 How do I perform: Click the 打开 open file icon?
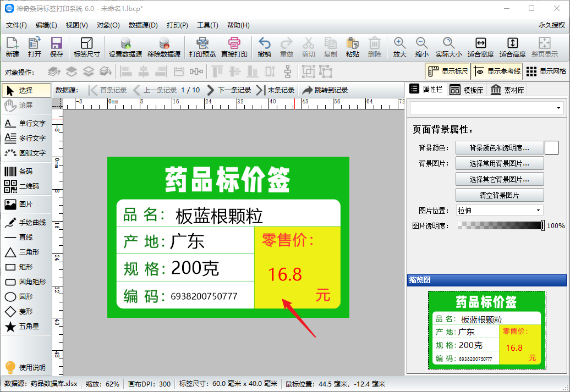pyautogui.click(x=35, y=47)
